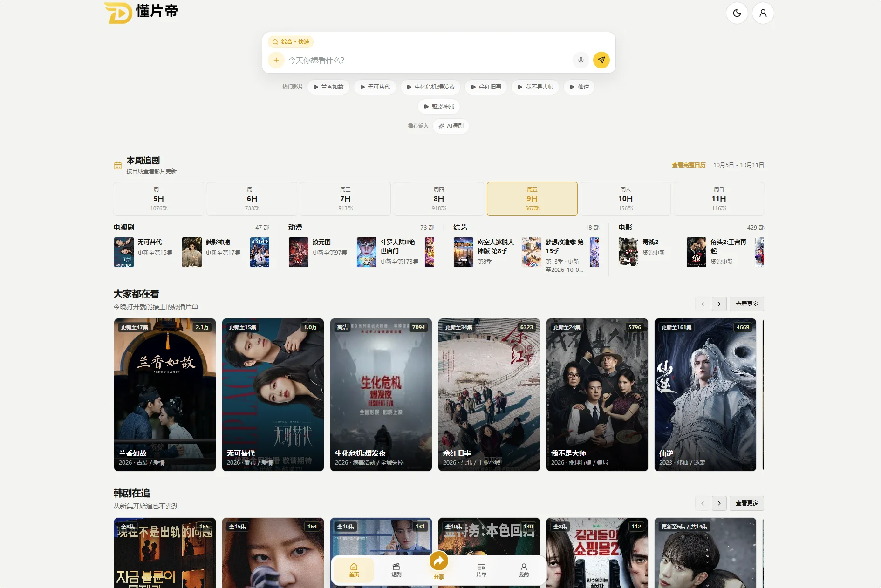
Task: Toggle dark mode moon icon
Action: coord(737,13)
